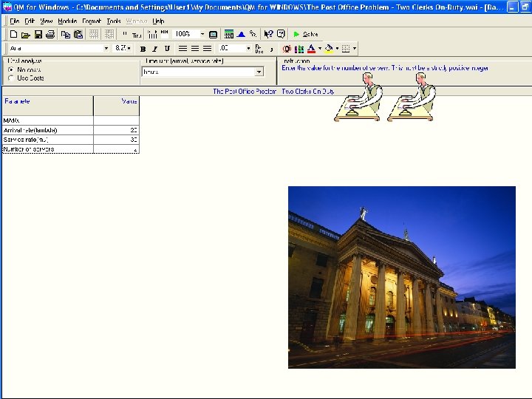Select the No costs radio button
The width and height of the screenshot is (532, 399).
pyautogui.click(x=11, y=69)
